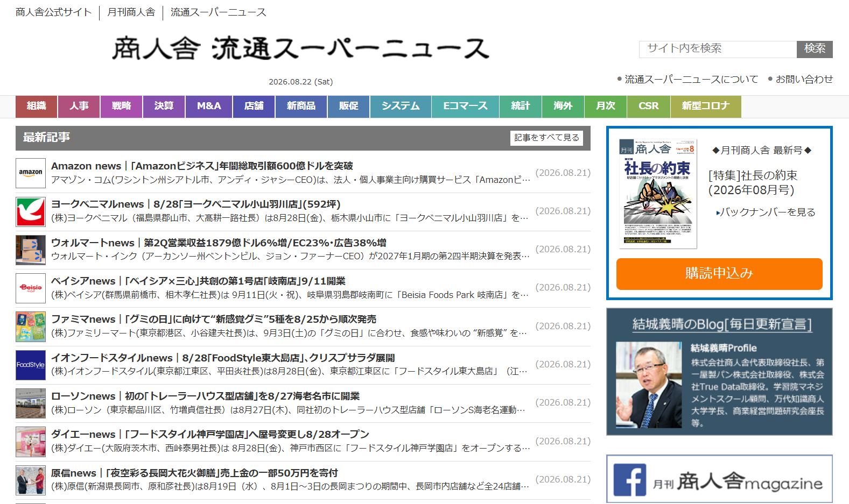Click the 結城義晴 profile photo
The image size is (849, 504).
click(649, 385)
